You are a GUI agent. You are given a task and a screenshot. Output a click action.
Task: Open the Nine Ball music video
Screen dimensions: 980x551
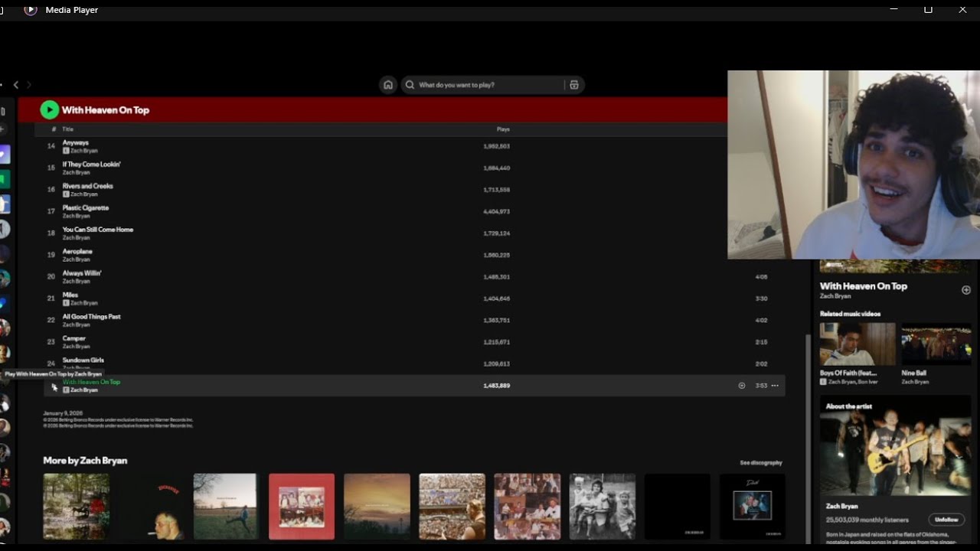[936, 344]
